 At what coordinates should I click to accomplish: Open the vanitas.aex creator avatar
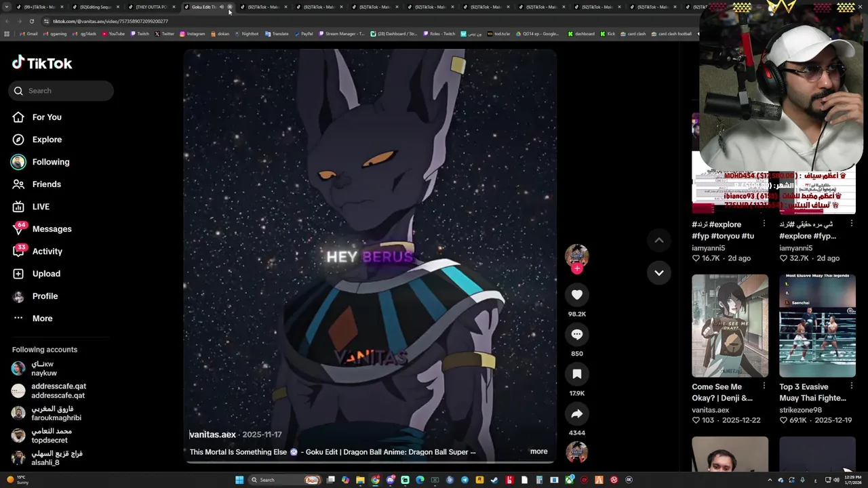tap(577, 256)
